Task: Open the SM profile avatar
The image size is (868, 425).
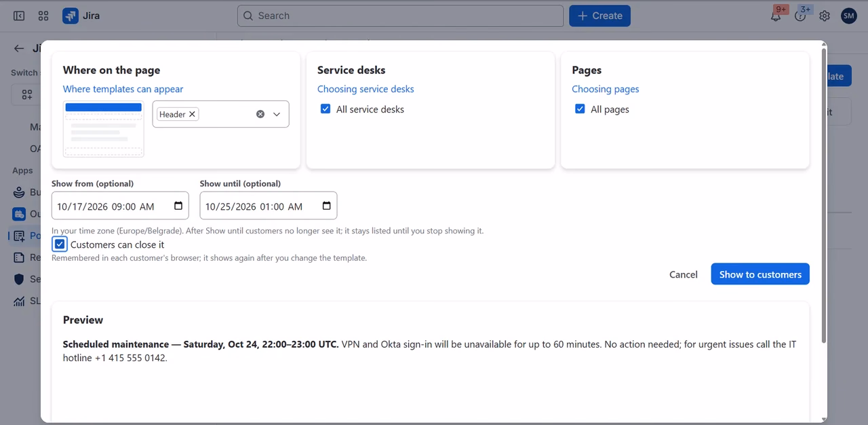Action: (849, 16)
